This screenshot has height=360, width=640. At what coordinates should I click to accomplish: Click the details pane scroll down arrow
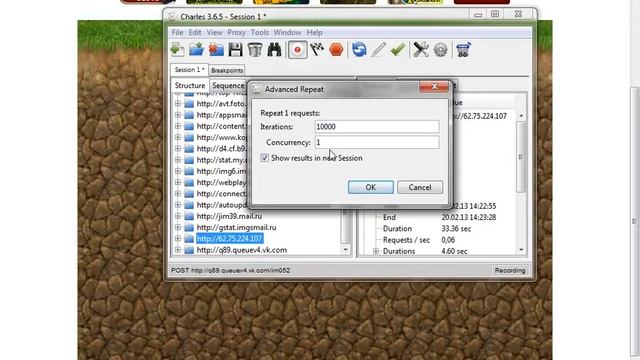[521, 249]
